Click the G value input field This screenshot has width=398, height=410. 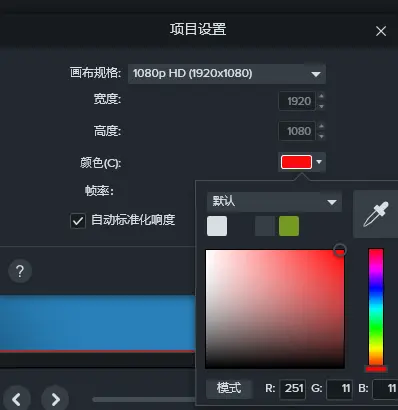pos(340,389)
